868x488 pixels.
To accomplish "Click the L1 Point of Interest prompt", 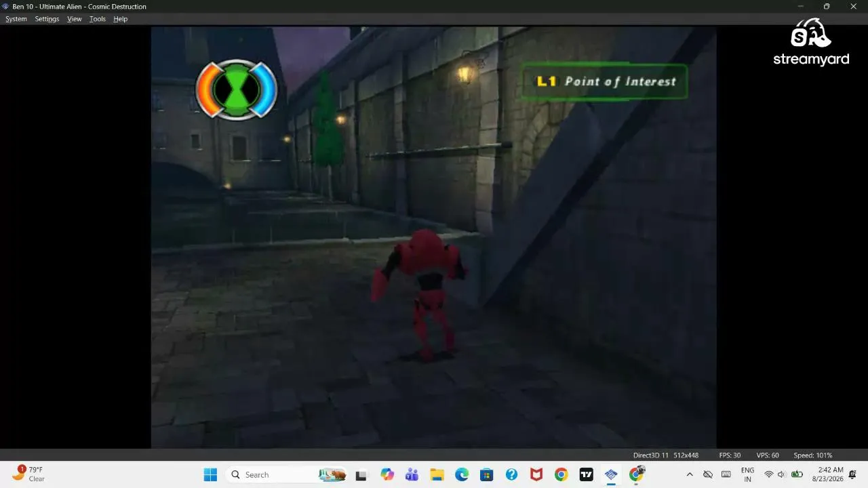I will [605, 81].
